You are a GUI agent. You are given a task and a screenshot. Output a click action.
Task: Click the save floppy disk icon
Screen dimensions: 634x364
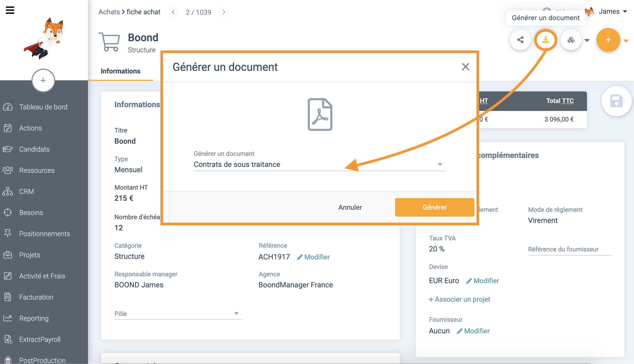(x=616, y=101)
